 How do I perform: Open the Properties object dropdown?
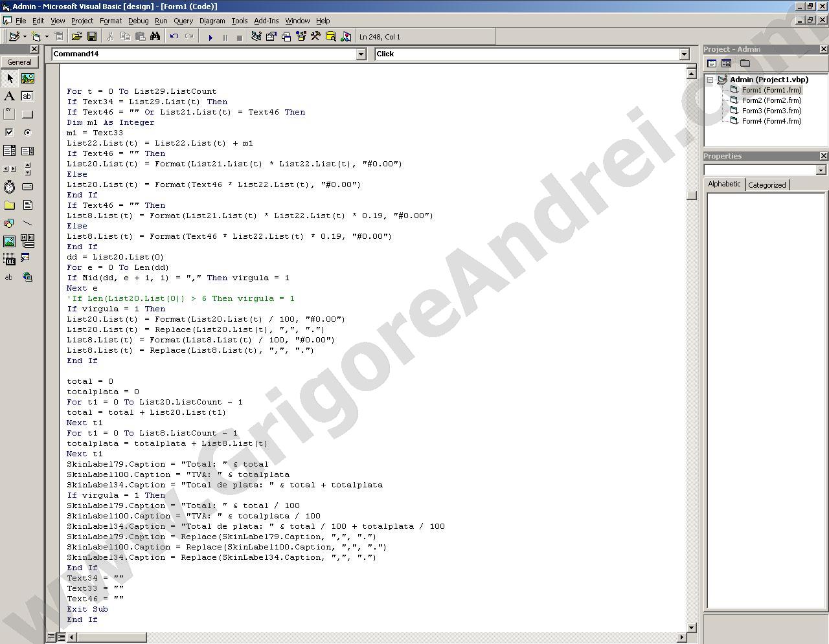pos(821,170)
